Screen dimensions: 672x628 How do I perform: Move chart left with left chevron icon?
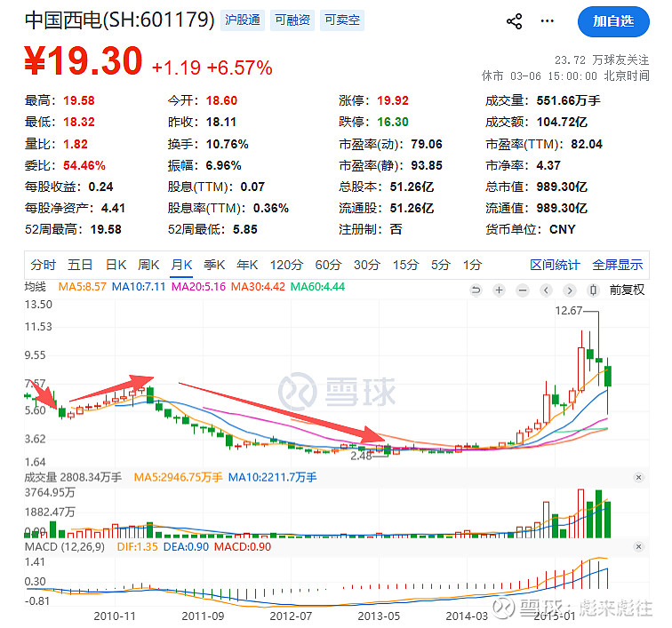546,290
